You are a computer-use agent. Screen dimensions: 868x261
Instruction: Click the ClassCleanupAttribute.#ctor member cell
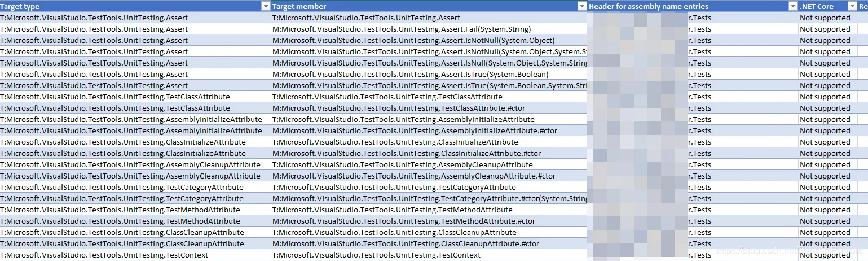(429, 243)
